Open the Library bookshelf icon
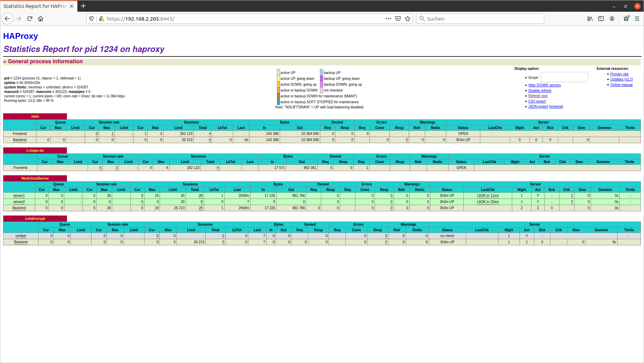Viewport: 644px width, 363px height. pyautogui.click(x=590, y=19)
